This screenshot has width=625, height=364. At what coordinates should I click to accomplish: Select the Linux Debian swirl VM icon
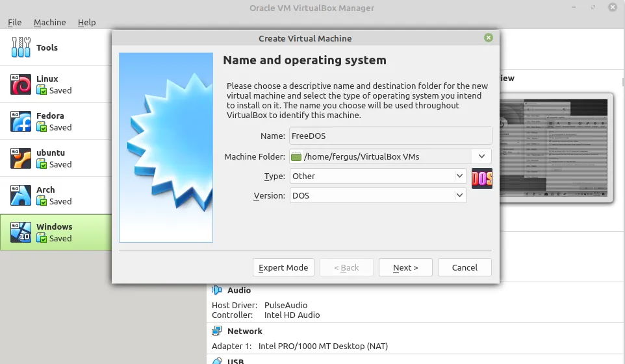[x=21, y=84]
